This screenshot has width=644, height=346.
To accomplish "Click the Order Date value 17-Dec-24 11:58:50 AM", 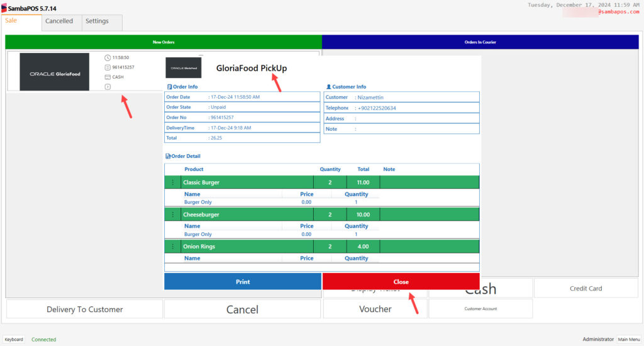I will (235, 97).
